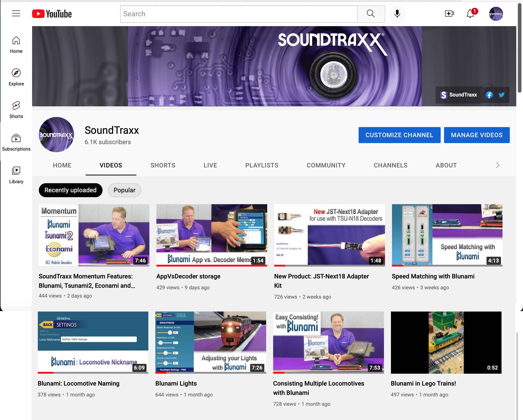The width and height of the screenshot is (523, 420).
Task: Open Blunami: Locomotive Naming title
Action: pos(78,384)
